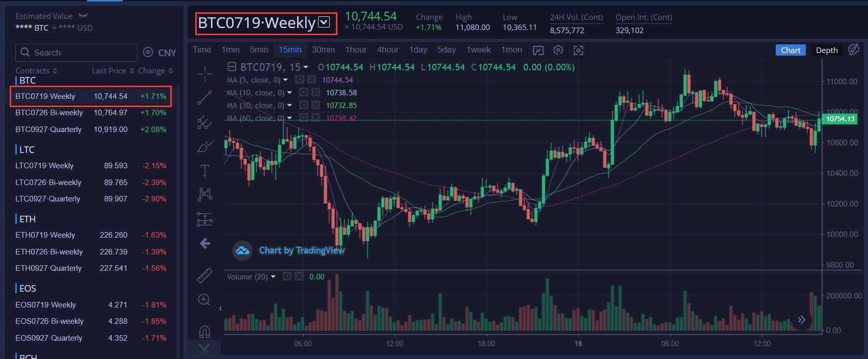Open the Volume (20) indicator dropdown

coord(273,277)
